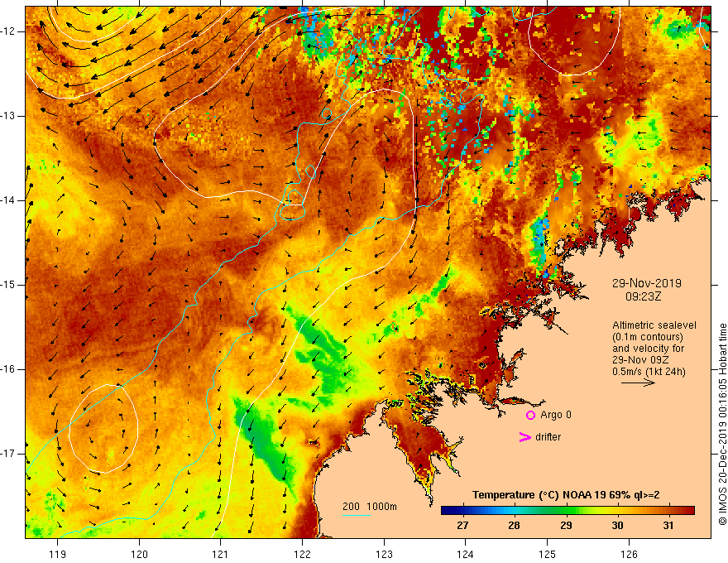The image size is (728, 563).
Task: Click the 'Temperature (°C) NOAA 19 69% ql>=2' title
Action: 566,495
